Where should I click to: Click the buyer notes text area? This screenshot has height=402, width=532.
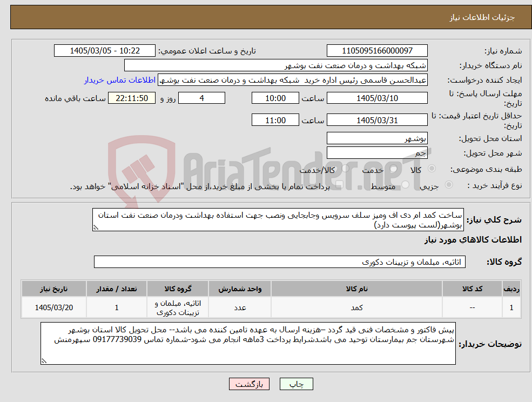(x=248, y=343)
